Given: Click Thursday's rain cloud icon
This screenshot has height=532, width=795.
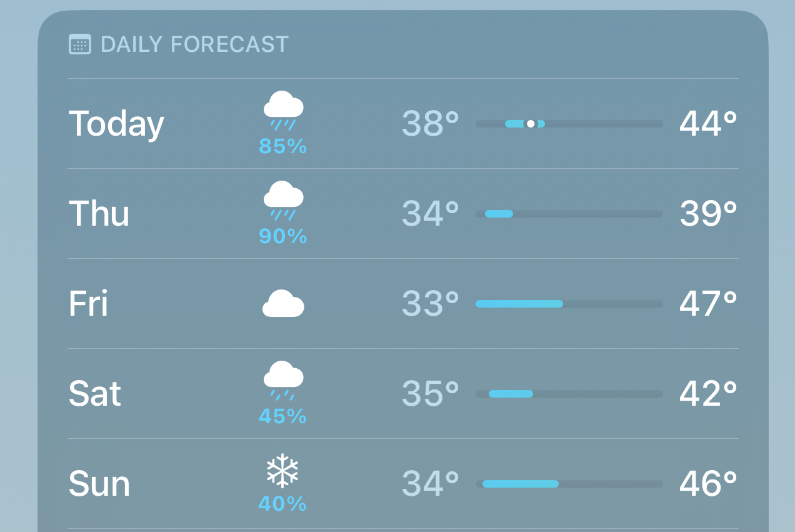Looking at the screenshot, I should coord(283,200).
